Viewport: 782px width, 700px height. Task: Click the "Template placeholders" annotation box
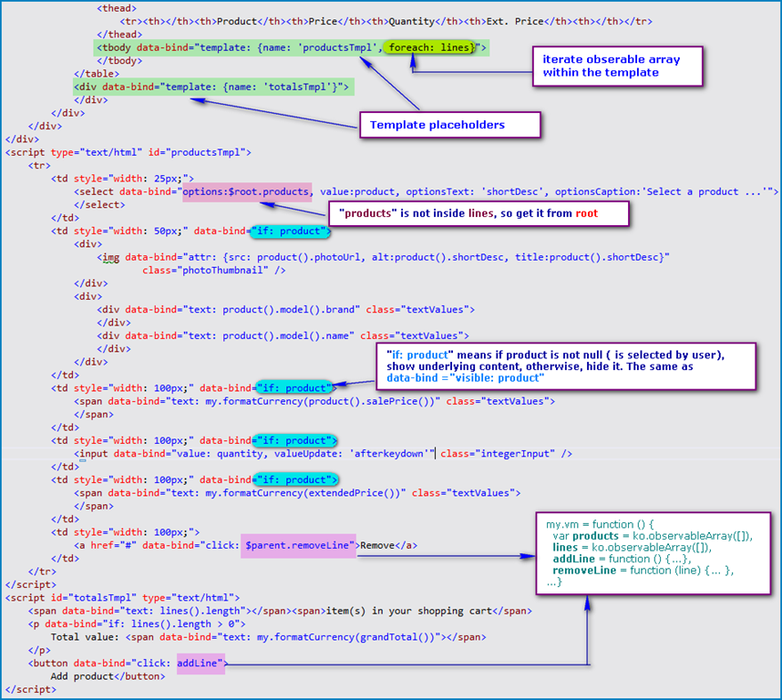(x=450, y=125)
